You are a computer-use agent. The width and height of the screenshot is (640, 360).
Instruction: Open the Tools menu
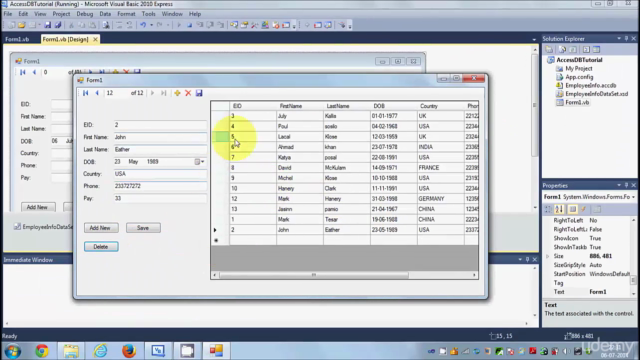149,14
